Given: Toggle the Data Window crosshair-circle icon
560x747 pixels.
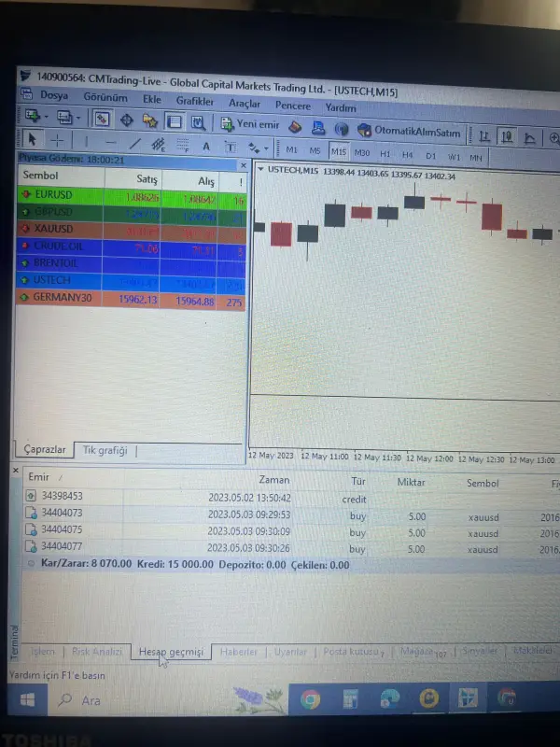Looking at the screenshot, I should pos(127,120).
